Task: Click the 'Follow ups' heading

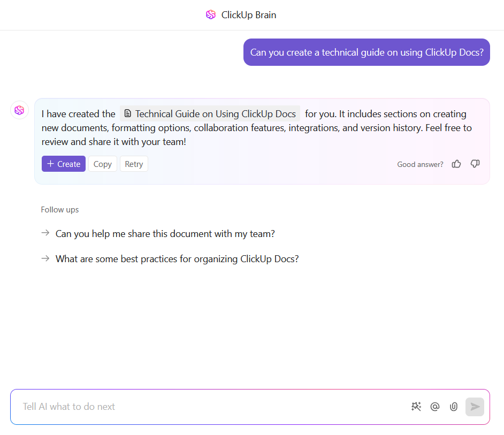Action: point(60,210)
